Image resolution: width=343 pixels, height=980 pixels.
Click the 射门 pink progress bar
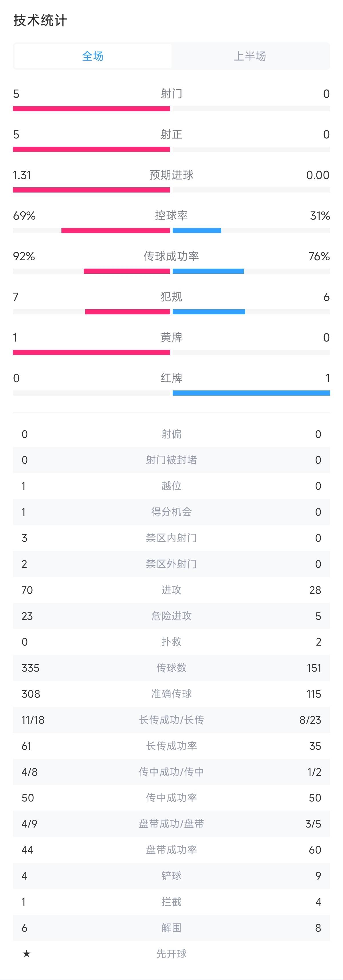pos(91,109)
